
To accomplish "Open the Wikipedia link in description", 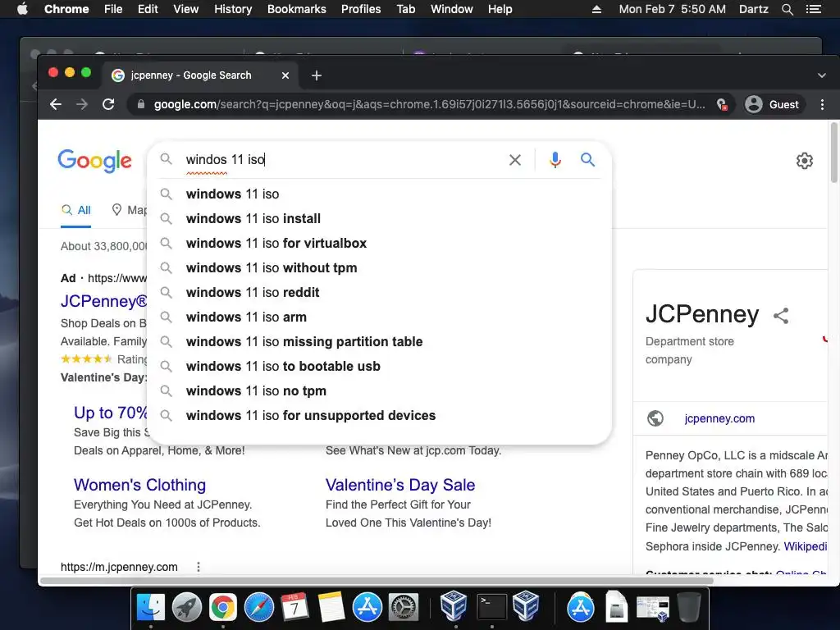I will (806, 546).
